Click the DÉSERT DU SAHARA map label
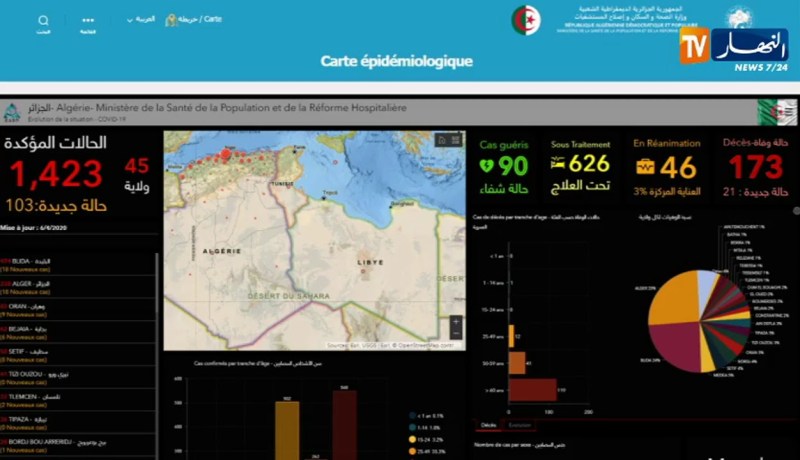The image size is (800, 460). [289, 296]
